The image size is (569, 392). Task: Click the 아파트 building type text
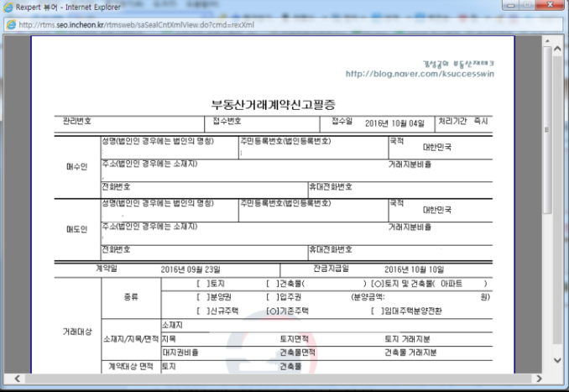[452, 284]
